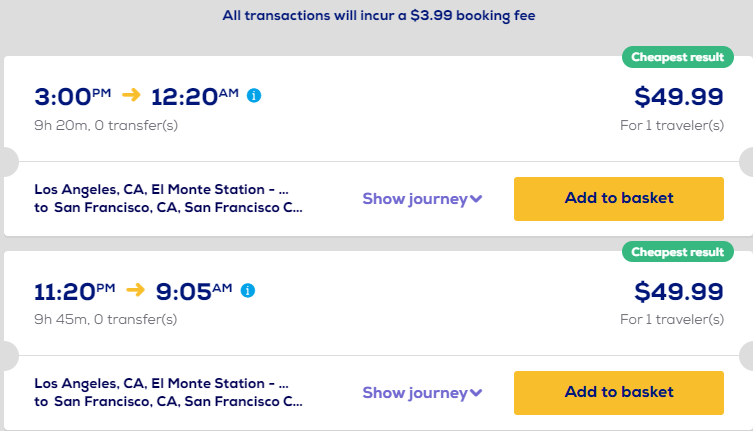753x431 pixels.
Task: Click yellow arrow after 11:20 PM departure
Action: 136,291
